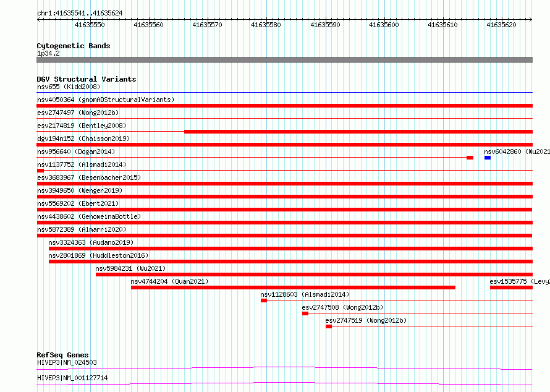550x392 pixels.
Task: Click the red nsv5984231 variant bar
Action: [x=315, y=275]
